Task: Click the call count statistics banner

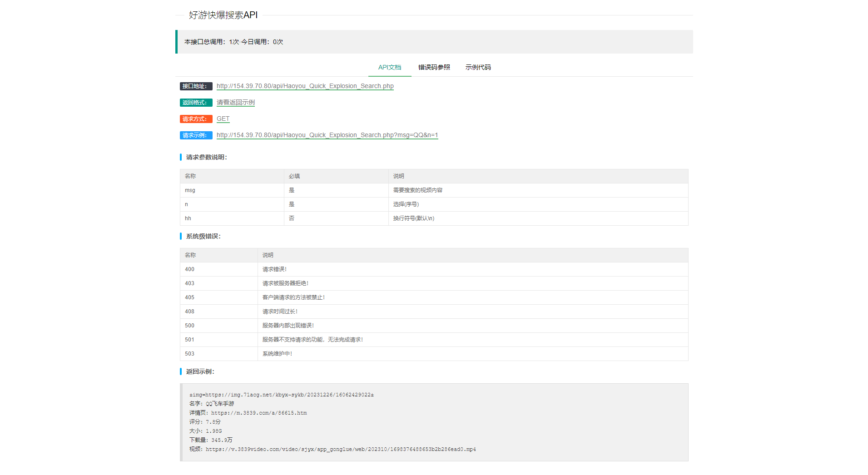Action: point(434,42)
